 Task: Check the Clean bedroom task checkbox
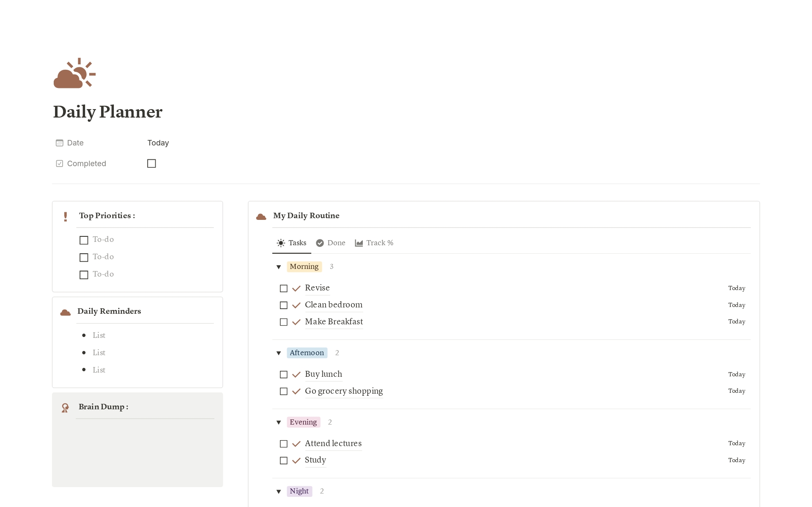[x=283, y=305]
